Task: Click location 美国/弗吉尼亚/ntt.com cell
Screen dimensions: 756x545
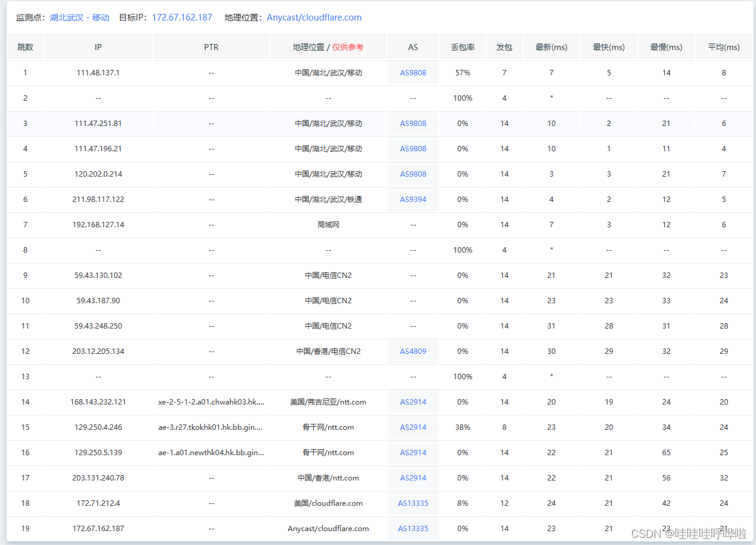Action: click(x=328, y=402)
